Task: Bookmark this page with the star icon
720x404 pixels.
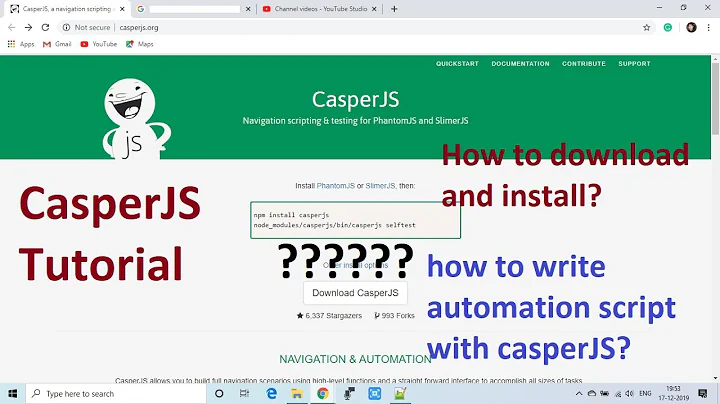Action: coord(647,28)
